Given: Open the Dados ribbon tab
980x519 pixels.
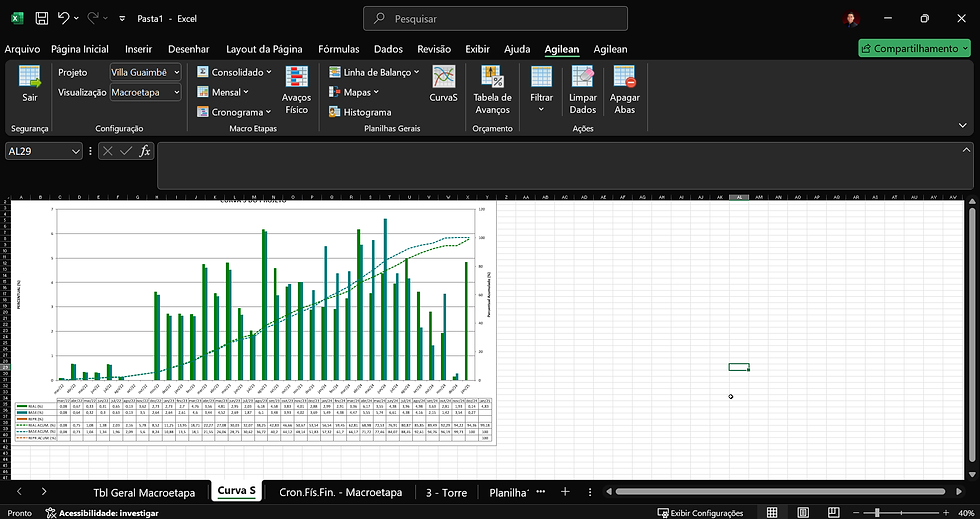Looking at the screenshot, I should click(388, 49).
